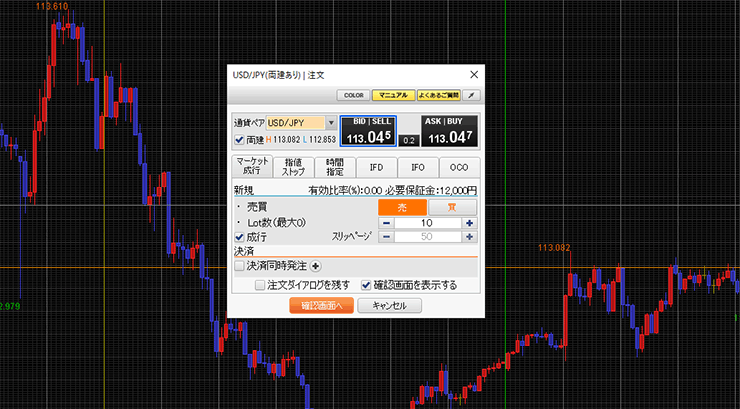Viewport: 740px width, 409px height.
Task: Enable the 決済同時発注 checkbox
Action: pos(239,266)
